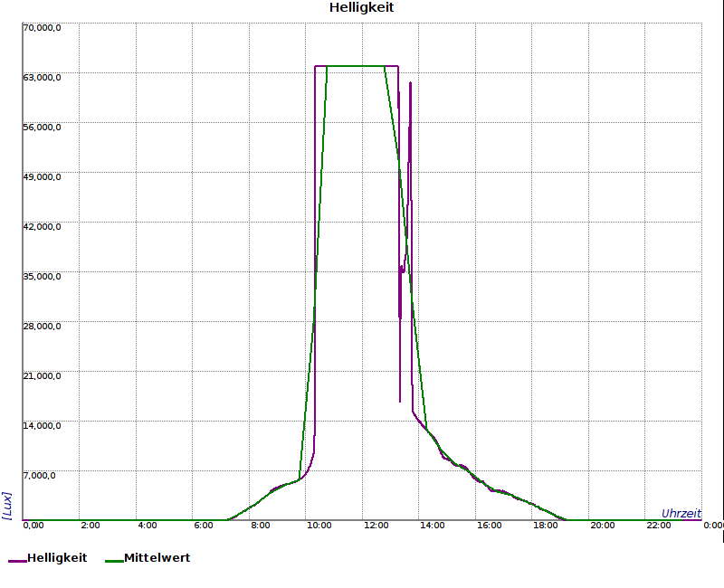Screen dimensions: 724x588
Task: Click the purple Helligkeit legend swatch
Action: pyautogui.click(x=17, y=561)
